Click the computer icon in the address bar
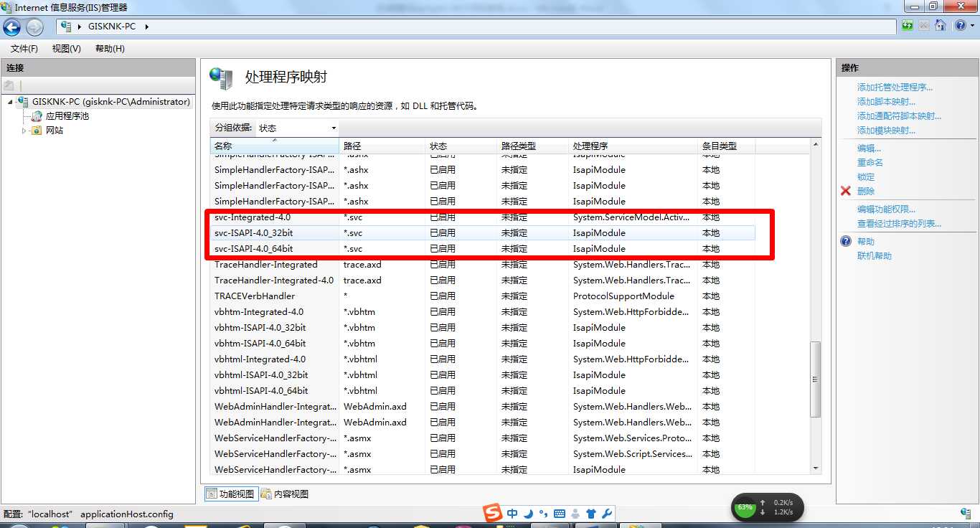The width and height of the screenshot is (980, 528). click(67, 27)
